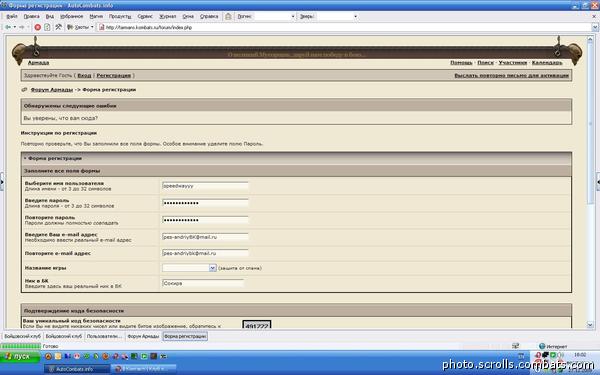The height and width of the screenshot is (375, 600).
Task: Click the home icon beside the Логин field
Action: pos(228,16)
